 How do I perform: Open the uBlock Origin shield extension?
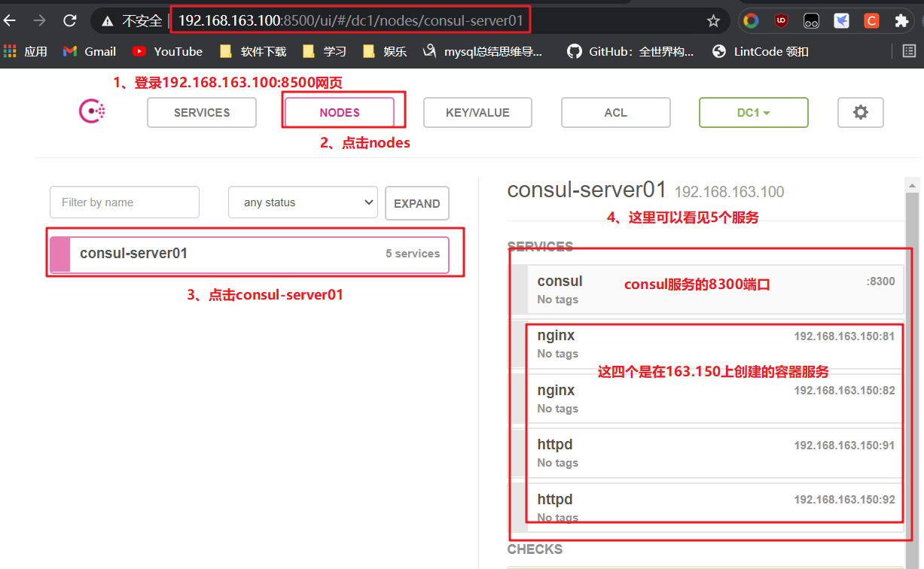pyautogui.click(x=781, y=21)
